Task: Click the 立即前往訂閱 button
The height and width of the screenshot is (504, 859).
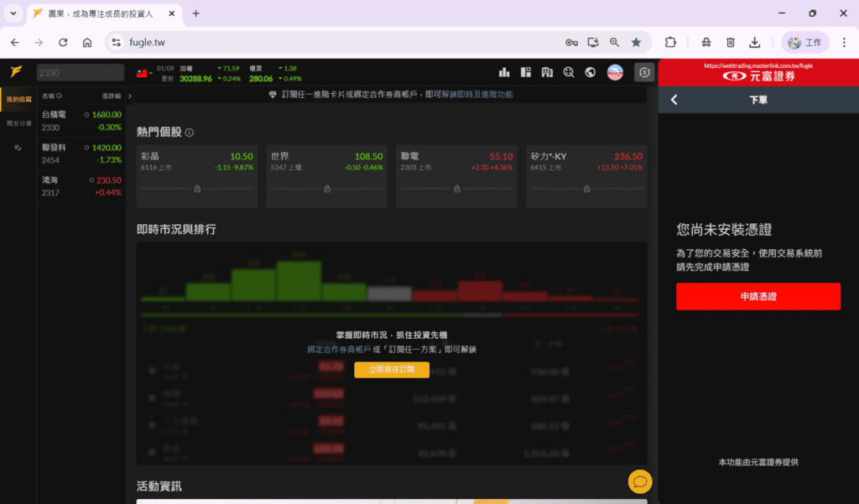Action: [x=391, y=370]
